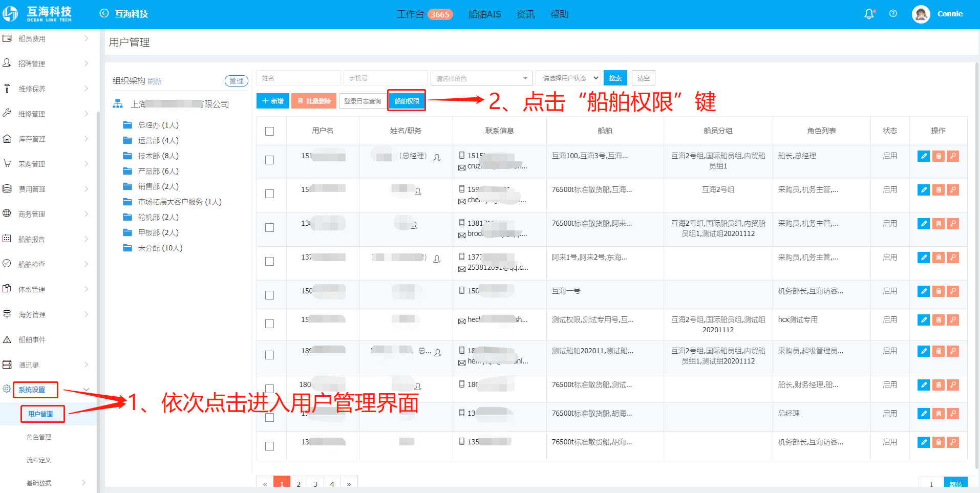The height and width of the screenshot is (493, 980).
Task: Open the 资讯 top menu
Action: click(x=525, y=14)
